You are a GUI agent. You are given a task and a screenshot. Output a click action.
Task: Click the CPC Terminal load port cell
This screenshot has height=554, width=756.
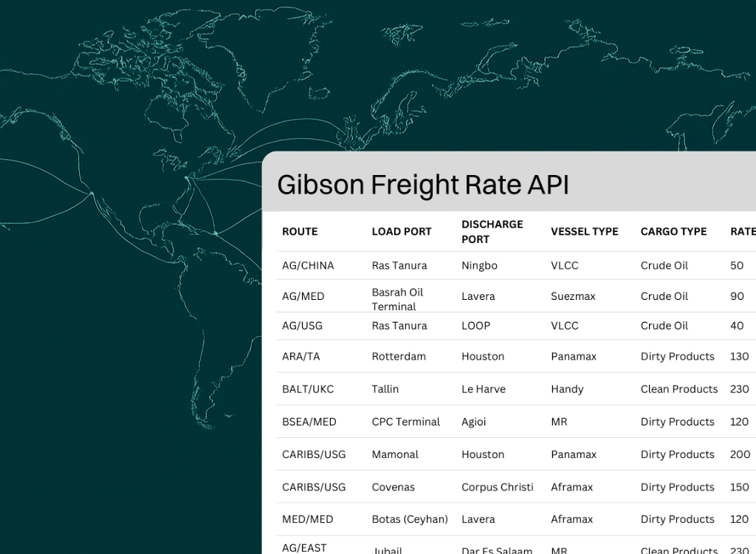click(x=405, y=422)
